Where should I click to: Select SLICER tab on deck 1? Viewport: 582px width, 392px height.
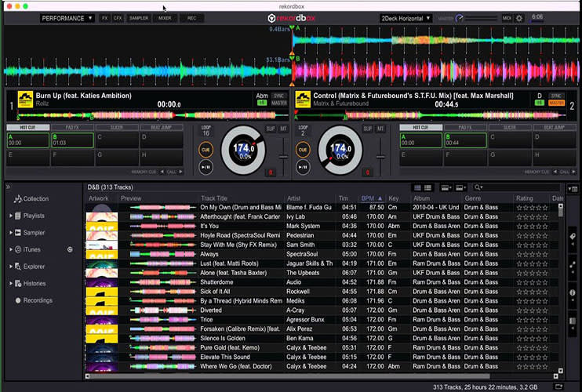click(117, 127)
